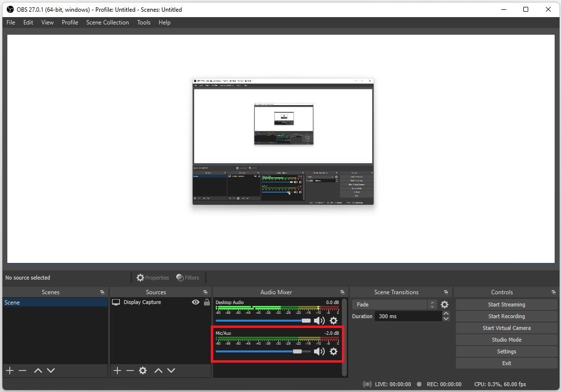The height and width of the screenshot is (392, 561).
Task: Toggle the lock on Display Capture
Action: (206, 302)
